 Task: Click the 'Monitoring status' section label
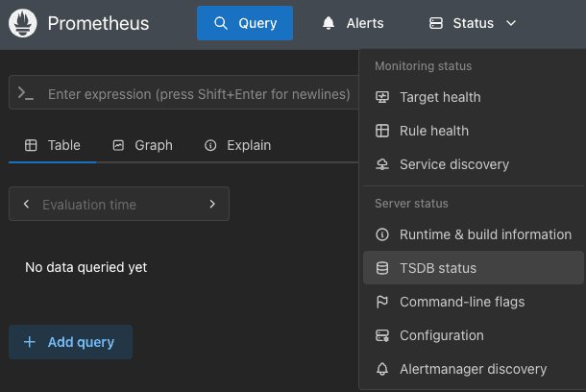coord(423,66)
